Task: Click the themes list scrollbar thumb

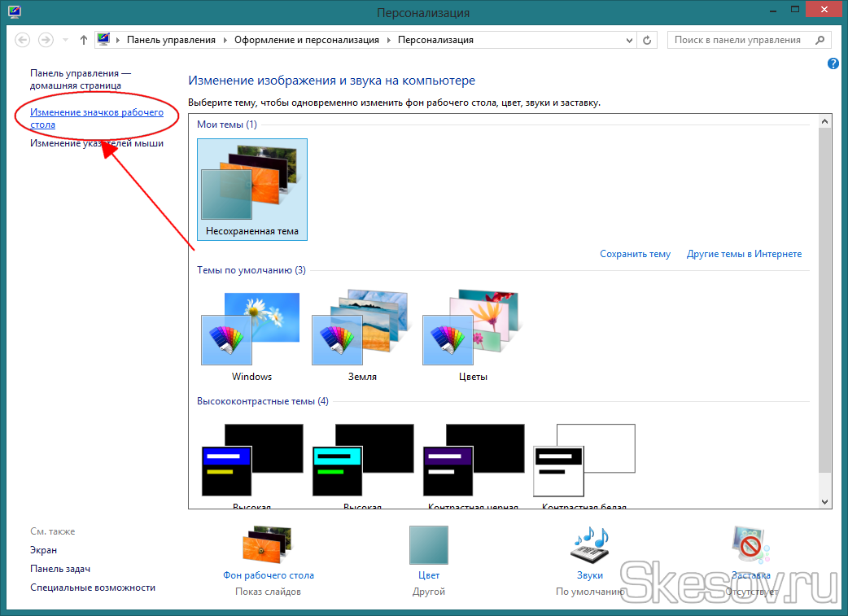Action: pos(824,299)
